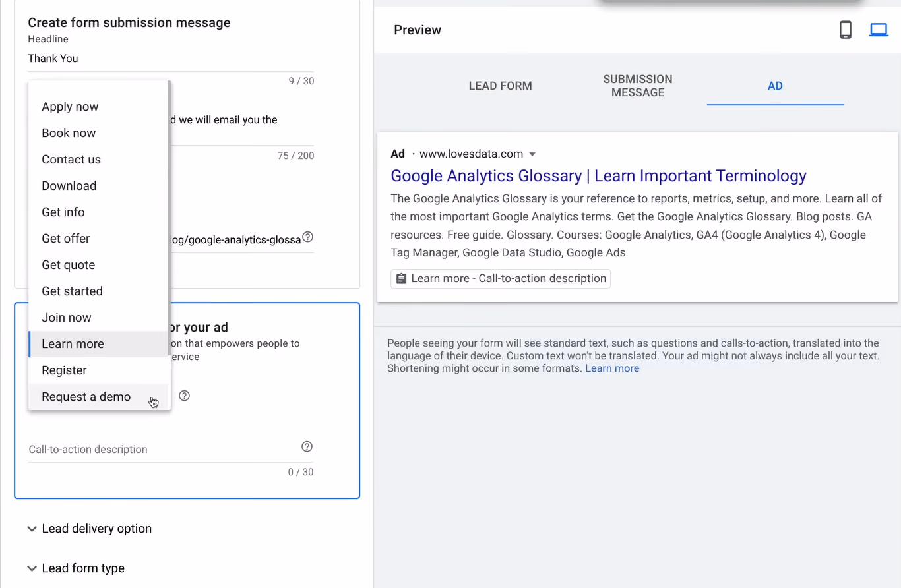
Task: Click the google-analytics-glossa URL field
Action: coord(234,239)
